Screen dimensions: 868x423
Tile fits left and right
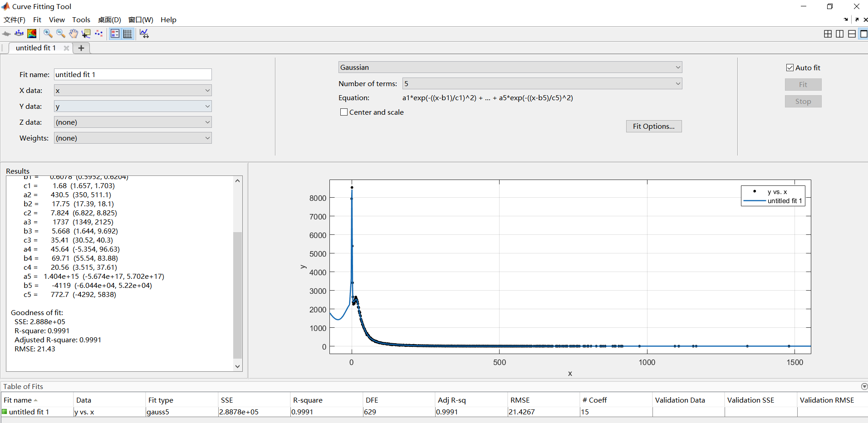[x=840, y=34]
